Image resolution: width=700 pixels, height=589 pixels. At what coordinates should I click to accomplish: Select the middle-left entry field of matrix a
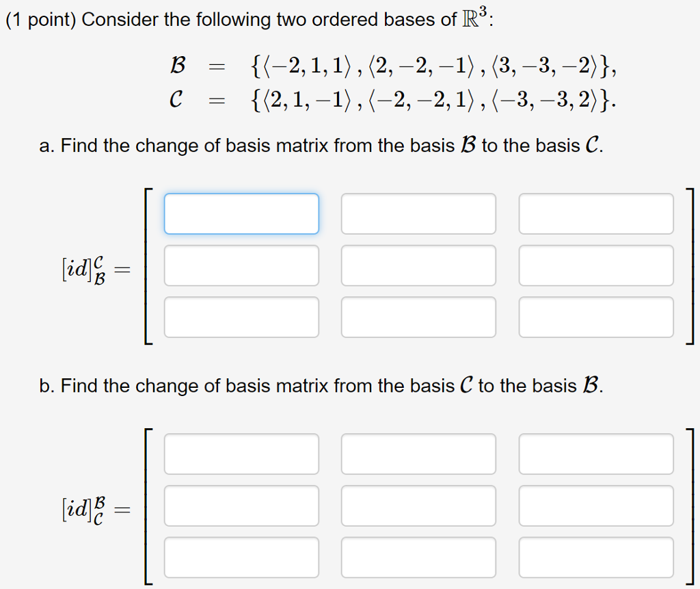(x=241, y=265)
